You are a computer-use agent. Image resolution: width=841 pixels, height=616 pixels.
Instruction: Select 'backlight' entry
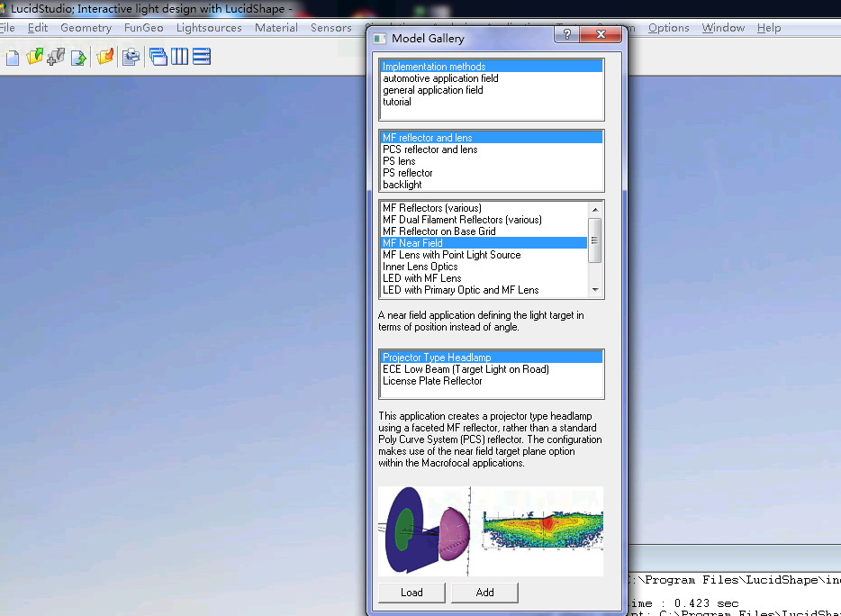click(x=492, y=185)
